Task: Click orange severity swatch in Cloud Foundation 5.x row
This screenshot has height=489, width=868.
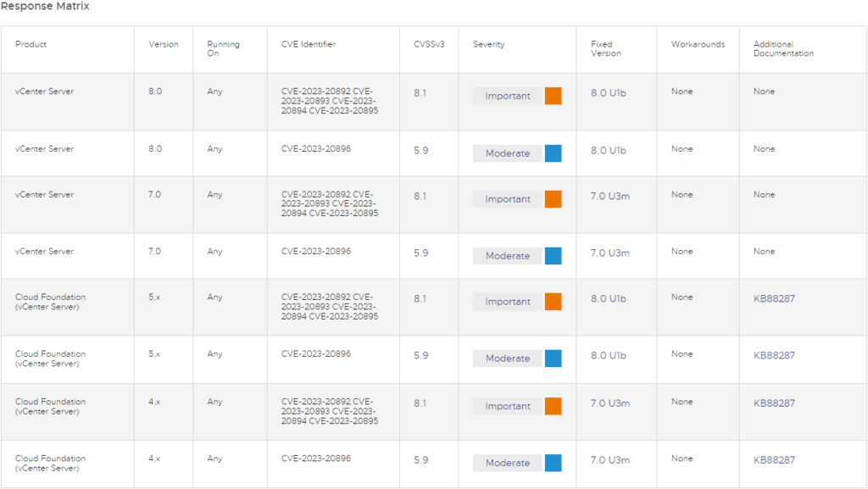Action: (x=553, y=302)
